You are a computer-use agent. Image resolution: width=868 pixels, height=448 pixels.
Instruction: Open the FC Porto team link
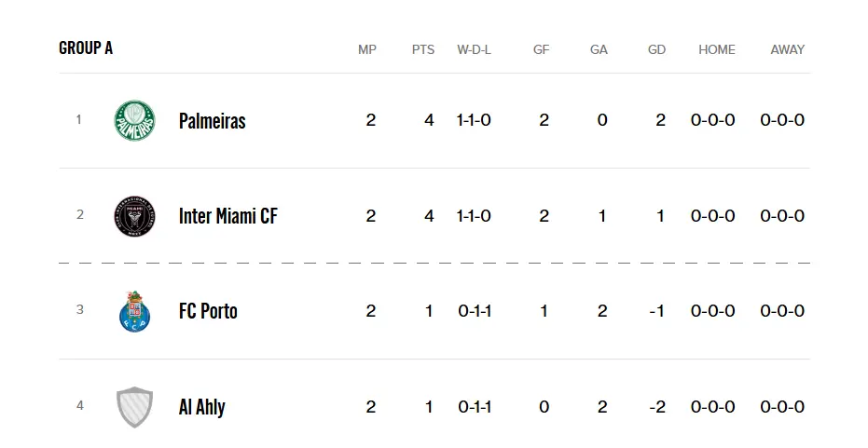208,311
